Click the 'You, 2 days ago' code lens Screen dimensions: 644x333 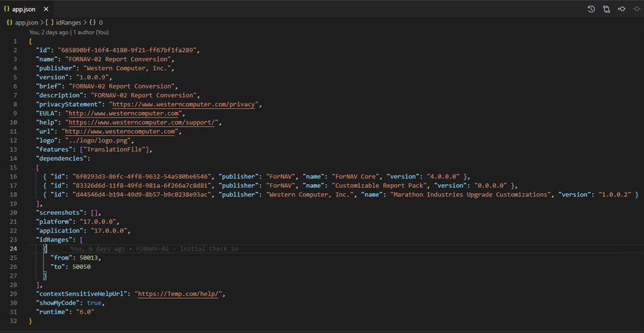pos(49,32)
